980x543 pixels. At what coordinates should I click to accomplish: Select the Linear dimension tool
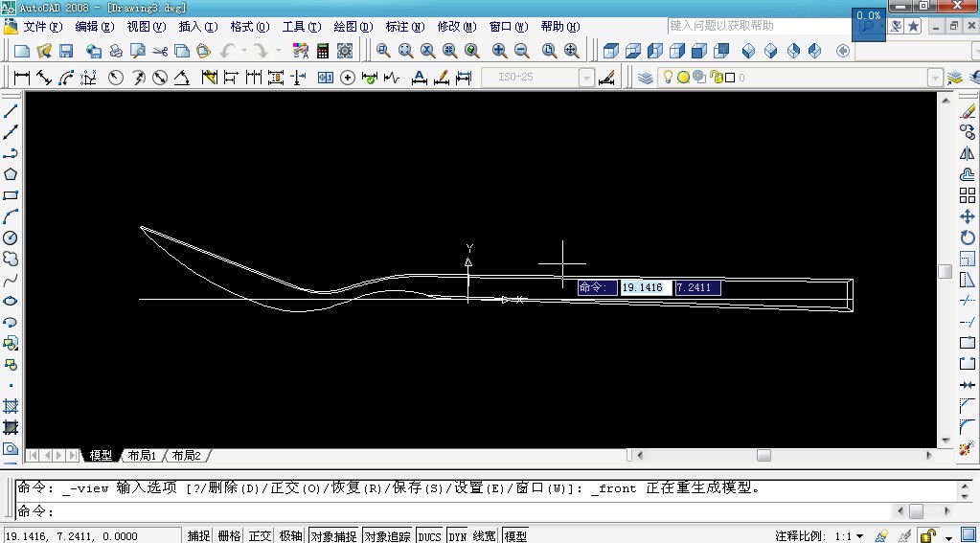pyautogui.click(x=22, y=78)
